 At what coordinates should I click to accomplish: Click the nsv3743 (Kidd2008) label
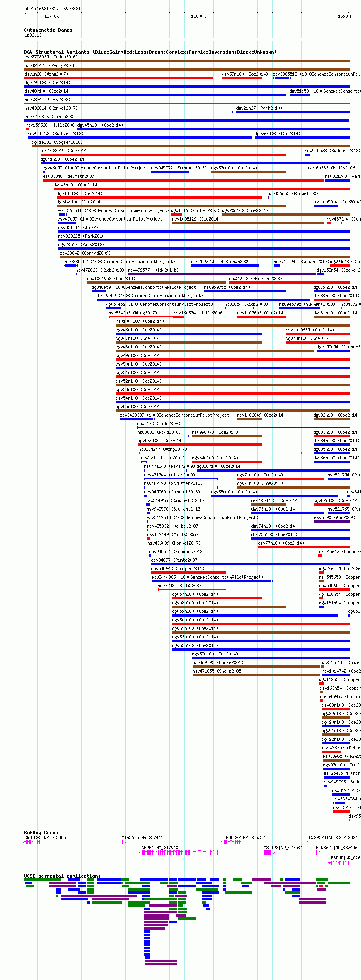click(179, 586)
